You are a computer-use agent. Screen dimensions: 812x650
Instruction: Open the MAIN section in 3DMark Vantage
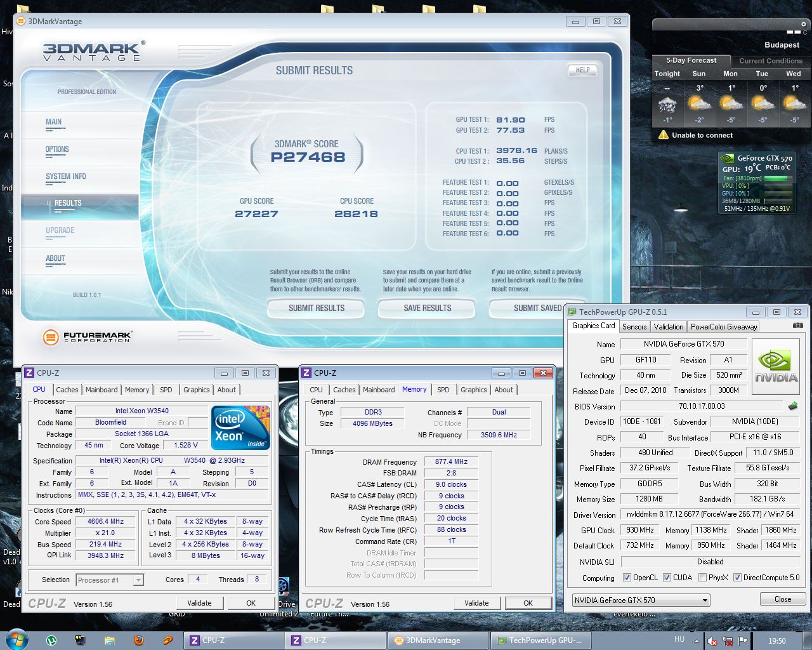tap(54, 122)
